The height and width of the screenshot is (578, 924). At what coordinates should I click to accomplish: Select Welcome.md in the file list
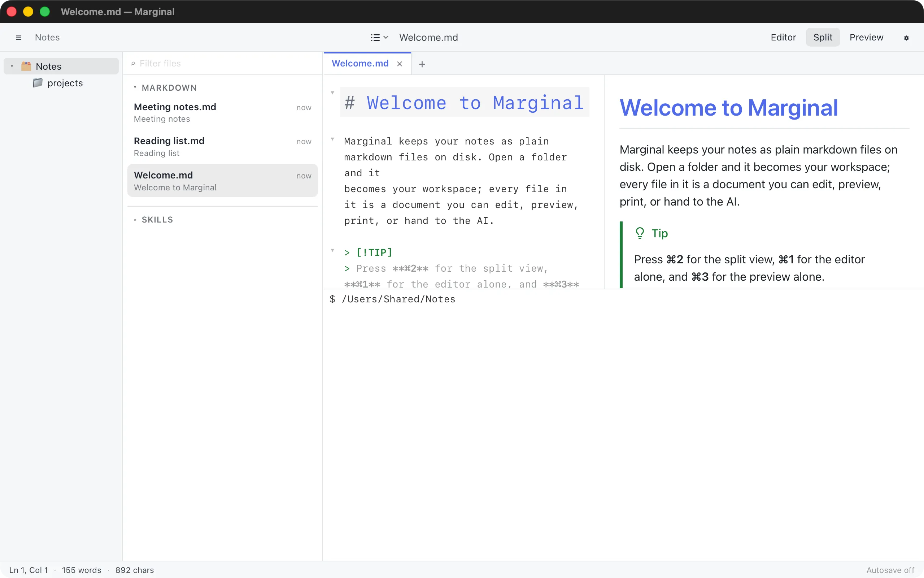(223, 180)
